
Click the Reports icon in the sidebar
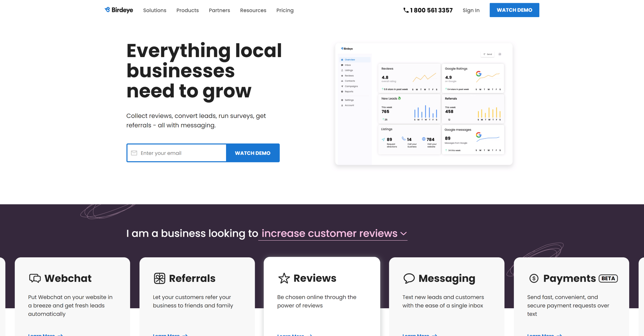pyautogui.click(x=342, y=91)
